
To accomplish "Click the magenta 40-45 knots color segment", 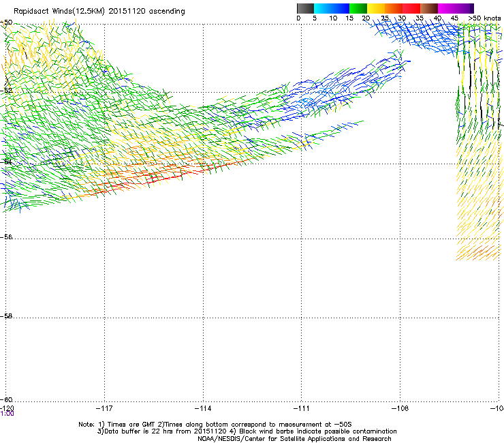I will point(447,8).
